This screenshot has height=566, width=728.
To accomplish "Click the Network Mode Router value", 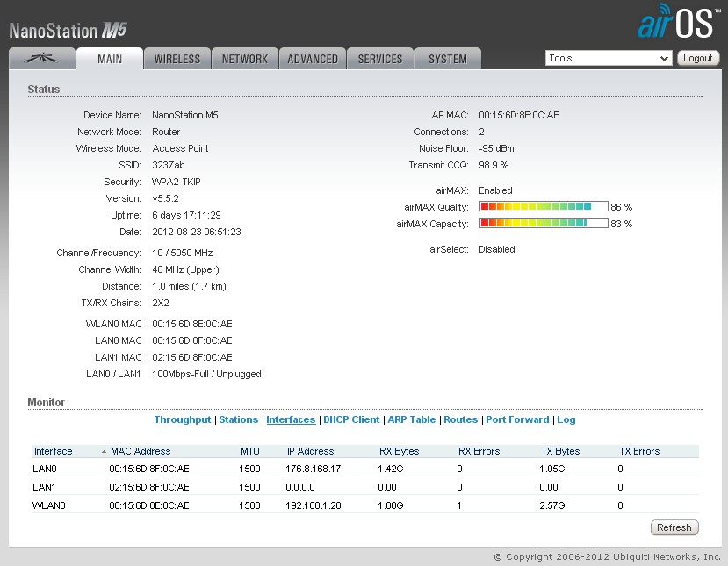I will [x=166, y=132].
